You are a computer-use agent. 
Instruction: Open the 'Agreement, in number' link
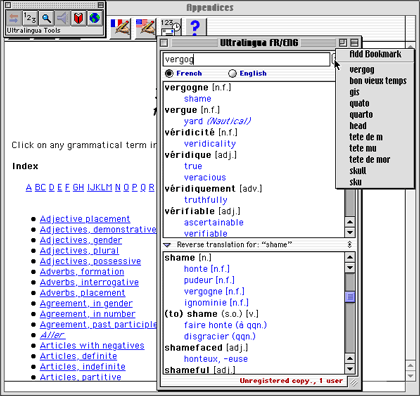coord(88,314)
